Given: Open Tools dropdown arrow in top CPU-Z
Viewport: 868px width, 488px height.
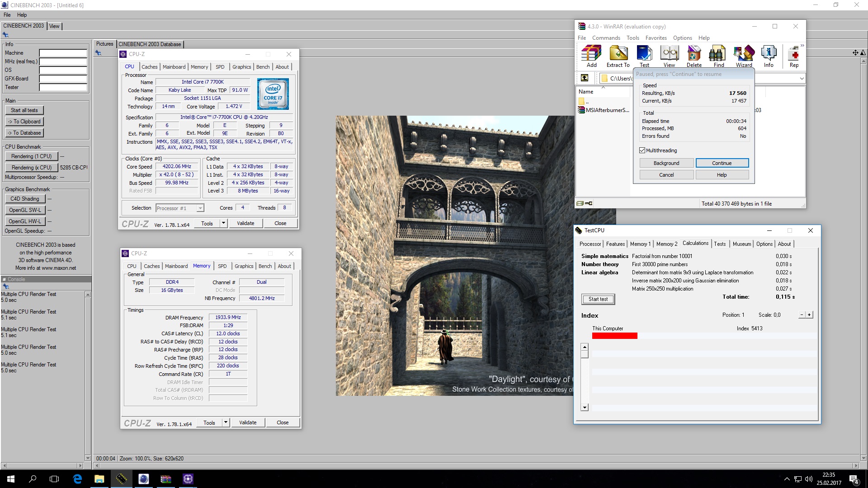Looking at the screenshot, I should click(x=223, y=223).
